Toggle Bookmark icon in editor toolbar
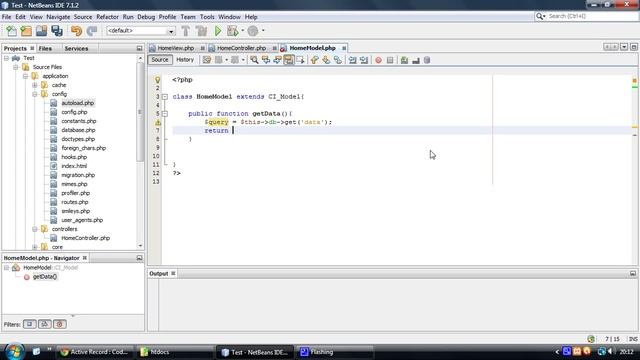The width and height of the screenshot is (640, 360). [338, 60]
